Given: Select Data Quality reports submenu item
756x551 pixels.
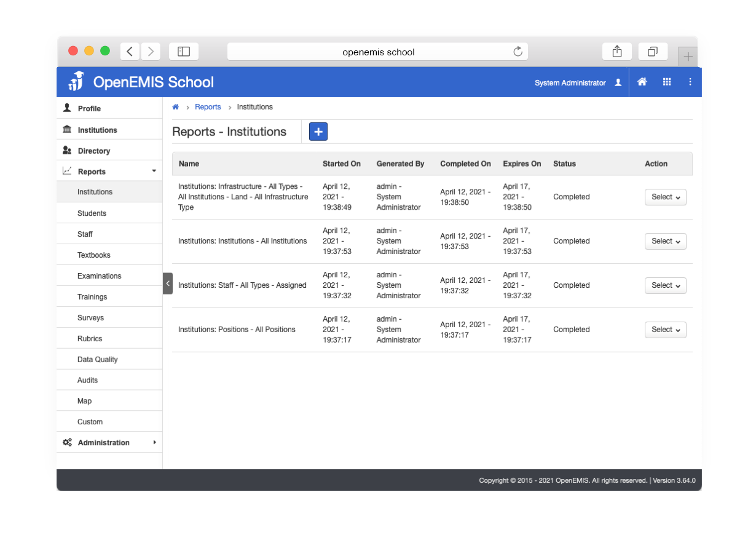Looking at the screenshot, I should tap(109, 360).
